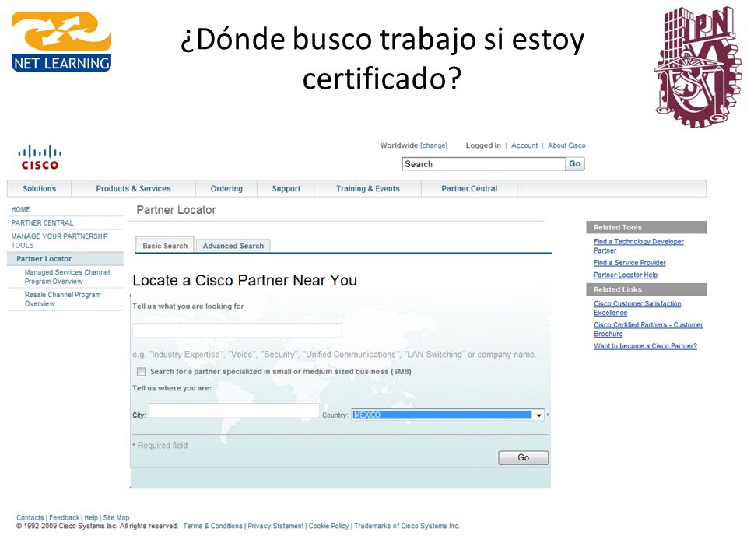Open the Cookie Policy footer link
Screen dimensions: 747x560
pos(328,526)
